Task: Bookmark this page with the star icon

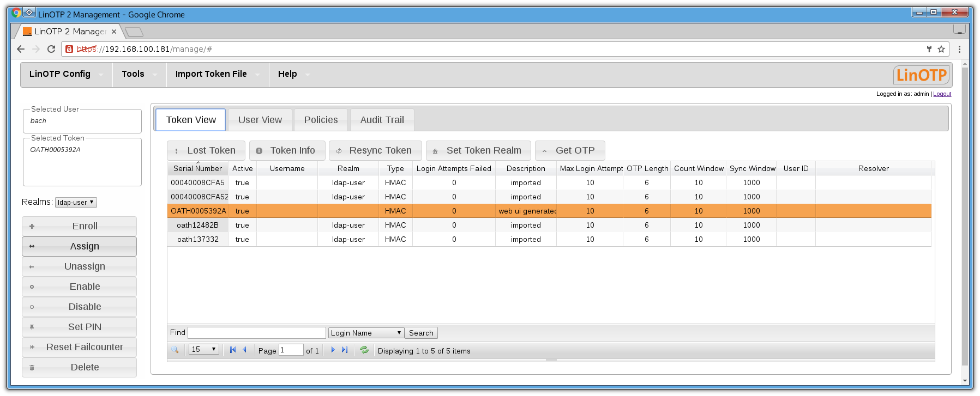Action: tap(941, 49)
